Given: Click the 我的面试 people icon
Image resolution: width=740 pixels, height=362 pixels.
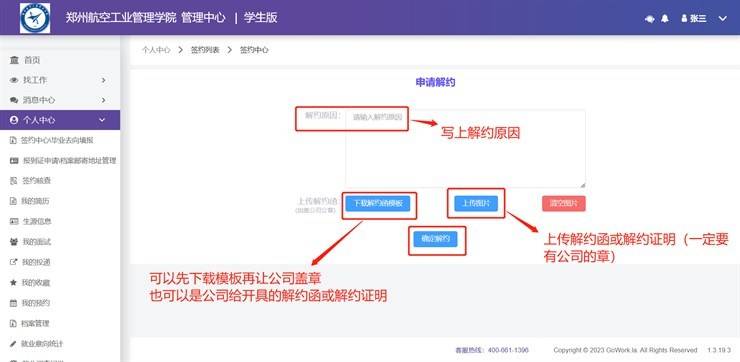Looking at the screenshot, I should (x=14, y=242).
